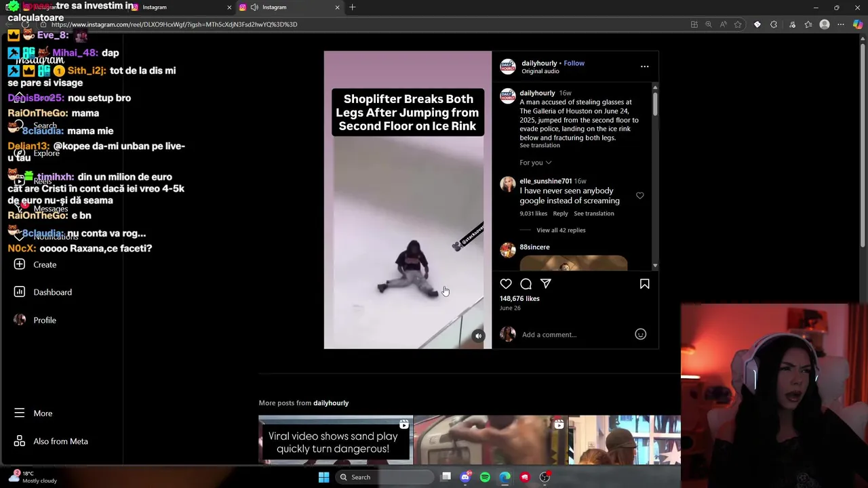Open the Edge settings and more menu
Image resolution: width=868 pixels, height=488 pixels.
[x=841, y=24]
